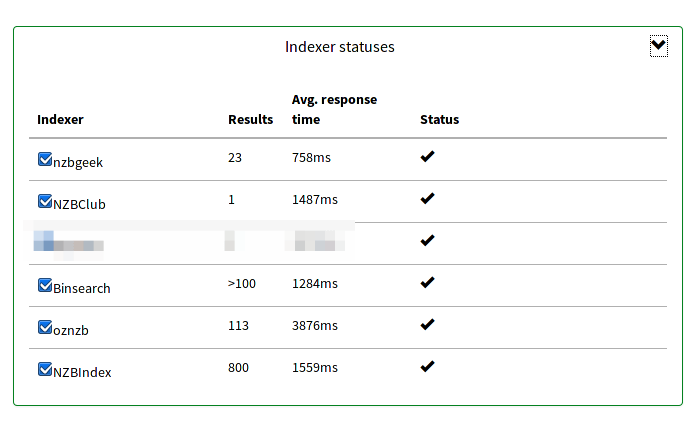Click the blurred row's status checkmark
The image size is (696, 423).
click(427, 241)
